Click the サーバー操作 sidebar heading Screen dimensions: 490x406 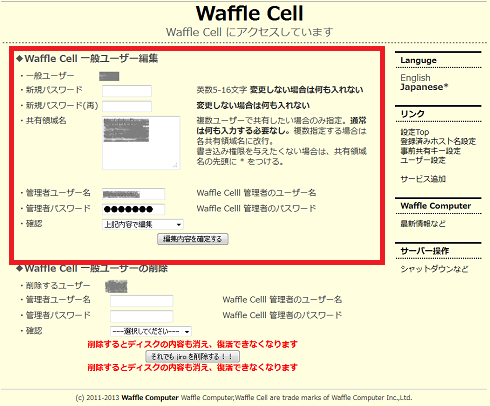tap(425, 251)
